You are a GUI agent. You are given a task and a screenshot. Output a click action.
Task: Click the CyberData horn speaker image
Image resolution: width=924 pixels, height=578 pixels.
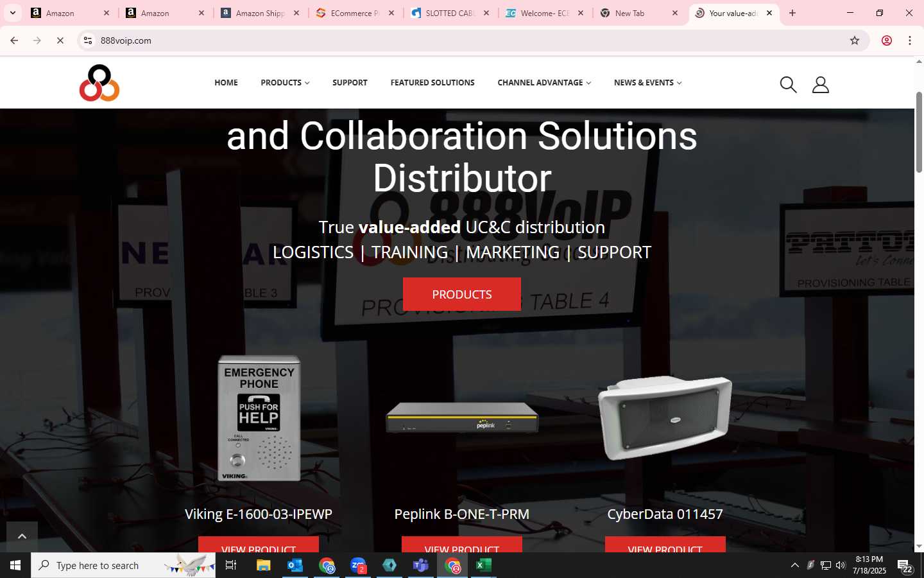pos(665,417)
